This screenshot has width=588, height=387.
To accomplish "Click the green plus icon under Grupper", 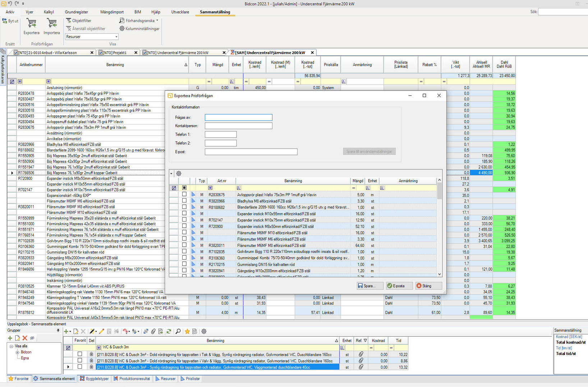I will [x=10, y=338].
